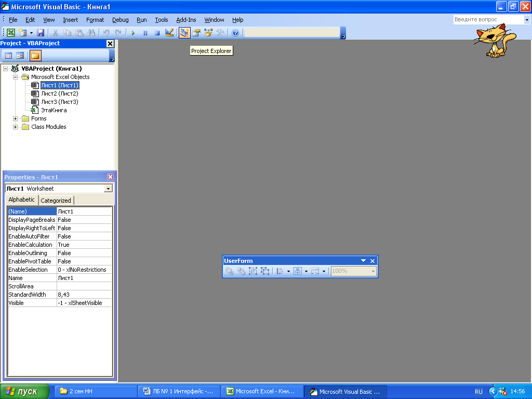Click the Введите вопрос help search box

[488, 20]
